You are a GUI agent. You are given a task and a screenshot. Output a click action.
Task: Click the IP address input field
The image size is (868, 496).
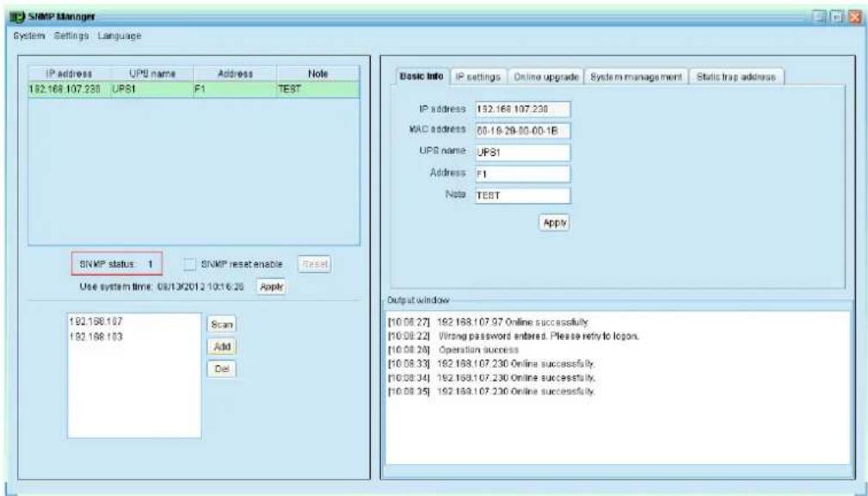pyautogui.click(x=522, y=109)
